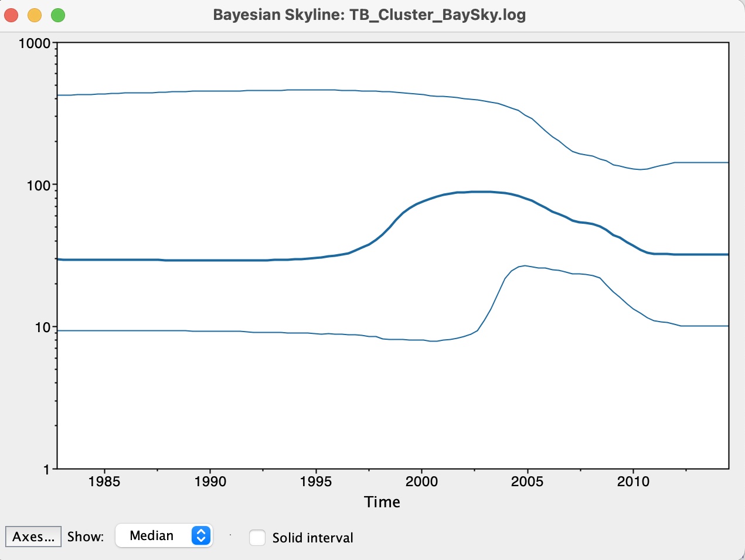Viewport: 745px width, 560px height.
Task: Click the 1990 tick label on x-axis
Action: [x=210, y=482]
